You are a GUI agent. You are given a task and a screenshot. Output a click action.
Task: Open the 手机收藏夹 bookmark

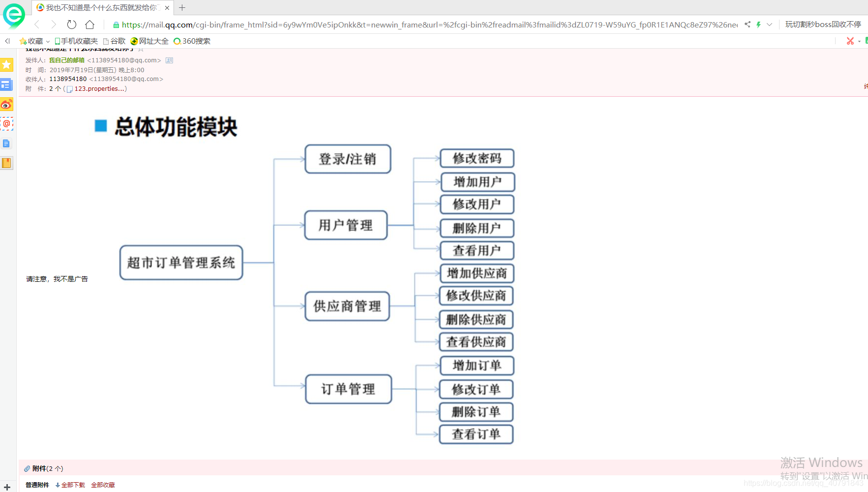coord(76,41)
